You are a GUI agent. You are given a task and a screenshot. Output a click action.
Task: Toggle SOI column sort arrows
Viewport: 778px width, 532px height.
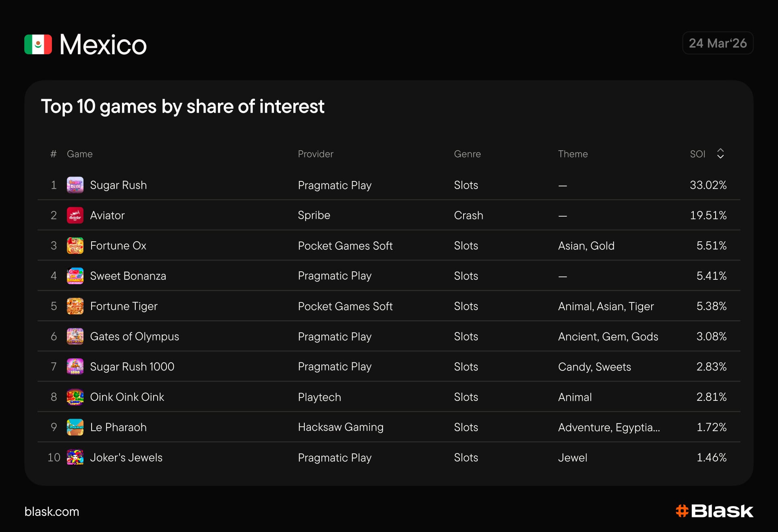click(720, 154)
